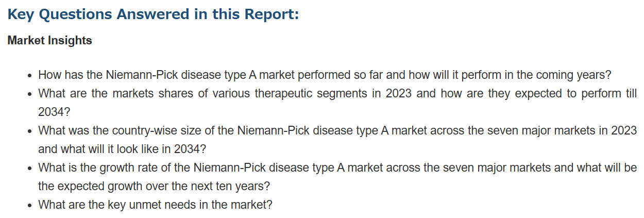Select the question about the market growth rate
644x218 pixels.
[337, 177]
